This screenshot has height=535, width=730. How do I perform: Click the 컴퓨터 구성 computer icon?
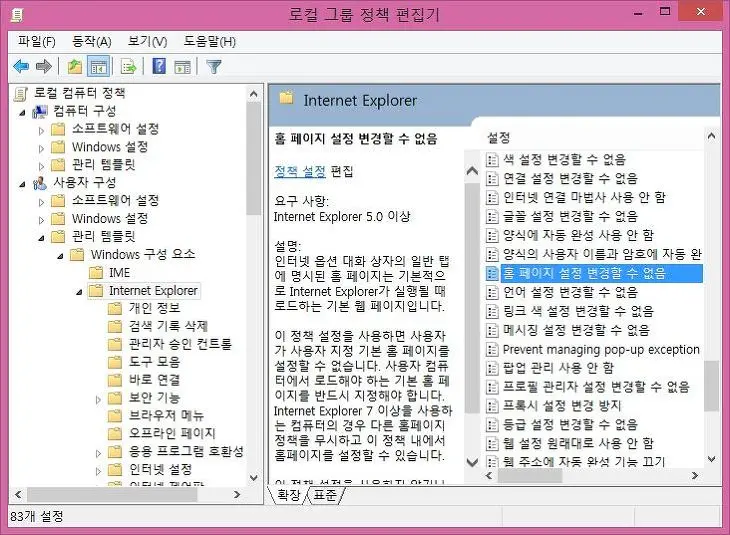pos(40,111)
